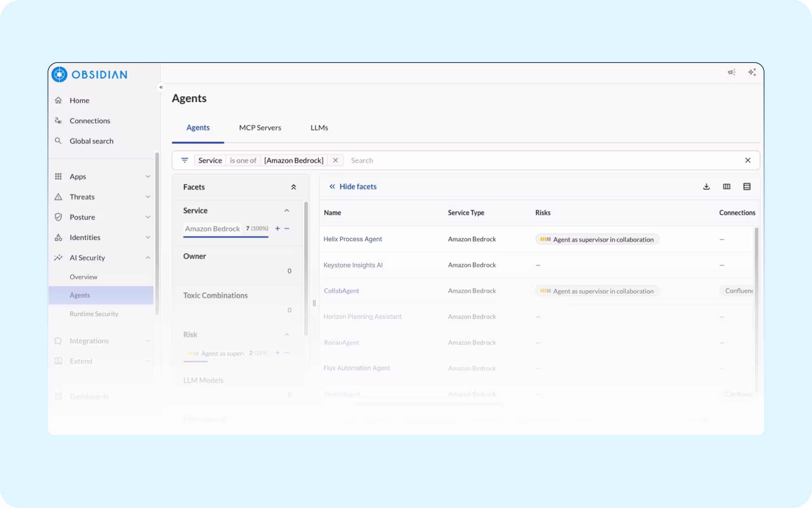This screenshot has height=508, width=812.
Task: Exclude 'Agent as supervisor' risk with minus
Action: (x=286, y=353)
